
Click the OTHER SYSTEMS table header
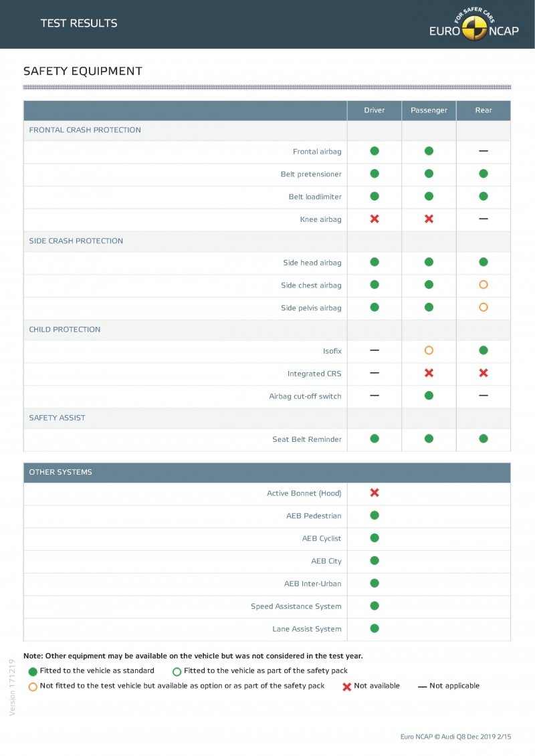click(267, 472)
